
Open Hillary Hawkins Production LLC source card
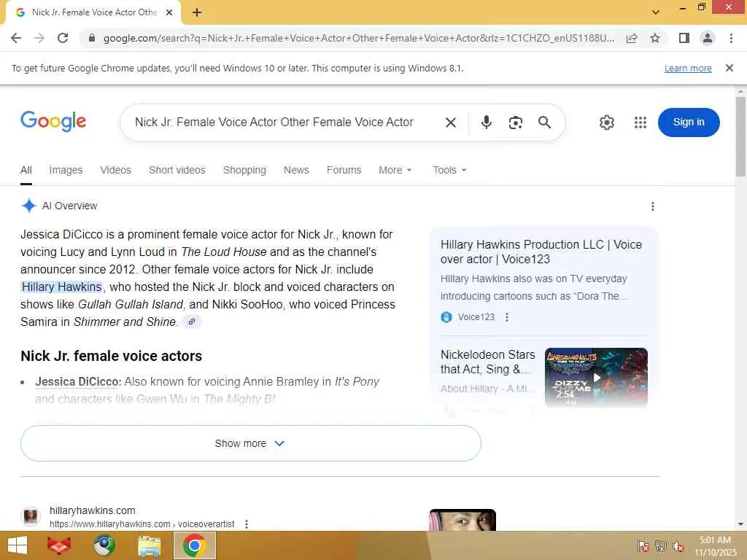pos(541,252)
